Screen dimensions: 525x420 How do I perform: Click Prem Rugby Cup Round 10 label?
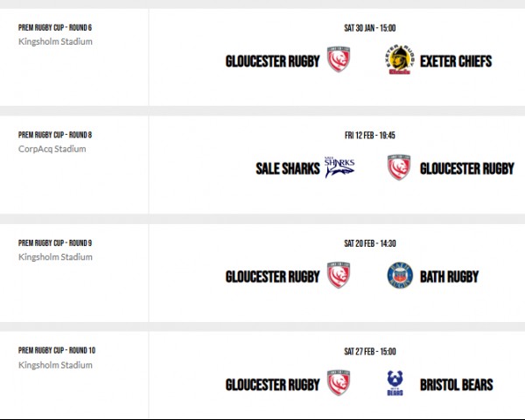pyautogui.click(x=57, y=350)
